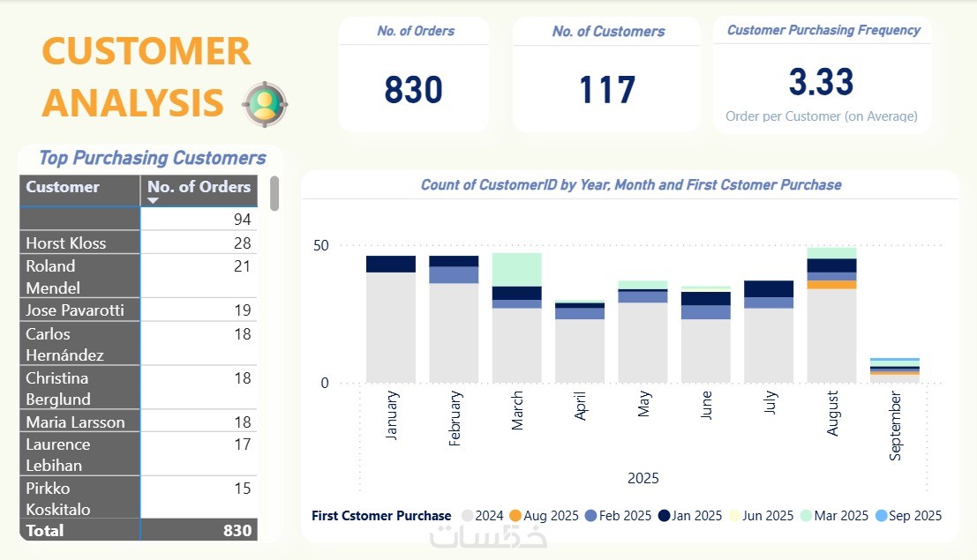Select the Sep 2025 legend color dot
This screenshot has height=560, width=977.
[881, 516]
